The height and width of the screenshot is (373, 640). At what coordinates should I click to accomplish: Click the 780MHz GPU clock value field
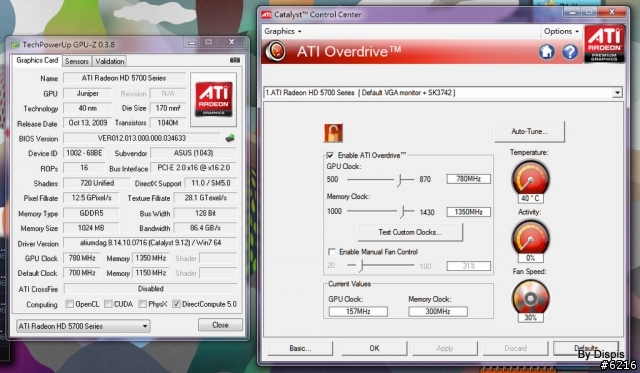tap(468, 179)
